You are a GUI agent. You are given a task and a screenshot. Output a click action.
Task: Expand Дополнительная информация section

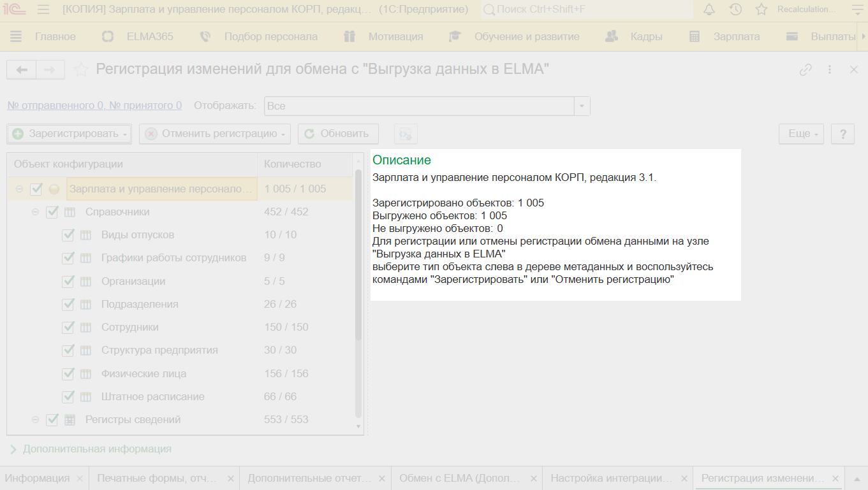(91, 449)
